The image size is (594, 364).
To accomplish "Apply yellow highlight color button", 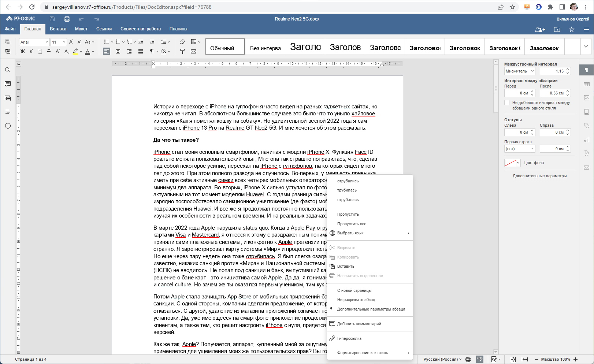I will pyautogui.click(x=75, y=52).
